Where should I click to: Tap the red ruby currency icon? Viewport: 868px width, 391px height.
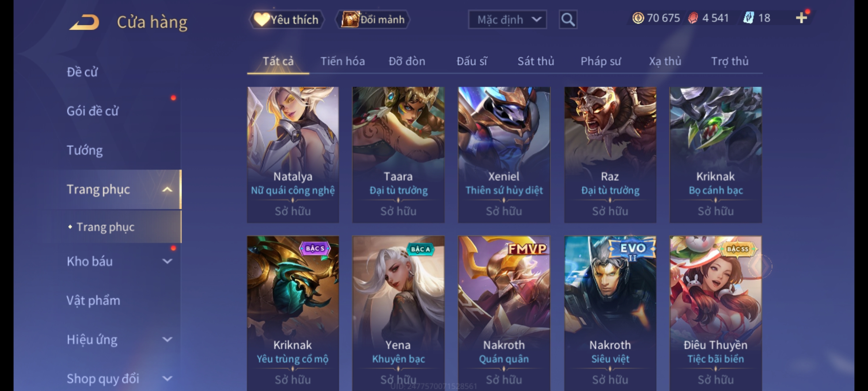[693, 18]
